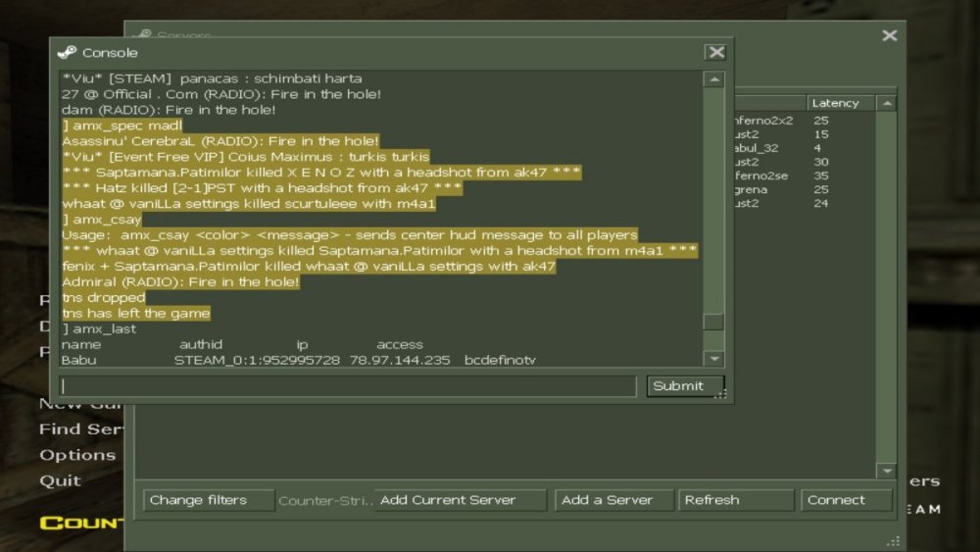Open Find Servers in the main menu
This screenshot has height=552, width=980.
point(81,429)
